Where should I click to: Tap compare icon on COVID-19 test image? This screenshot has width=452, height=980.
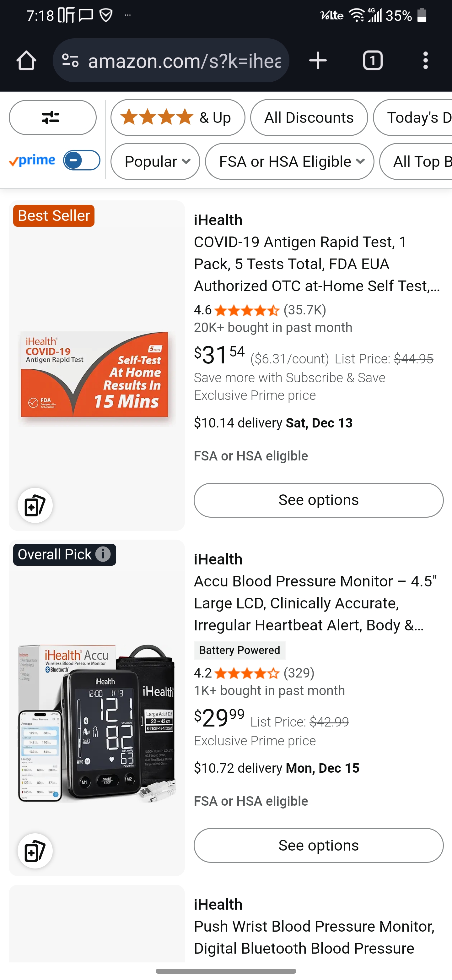point(35,505)
